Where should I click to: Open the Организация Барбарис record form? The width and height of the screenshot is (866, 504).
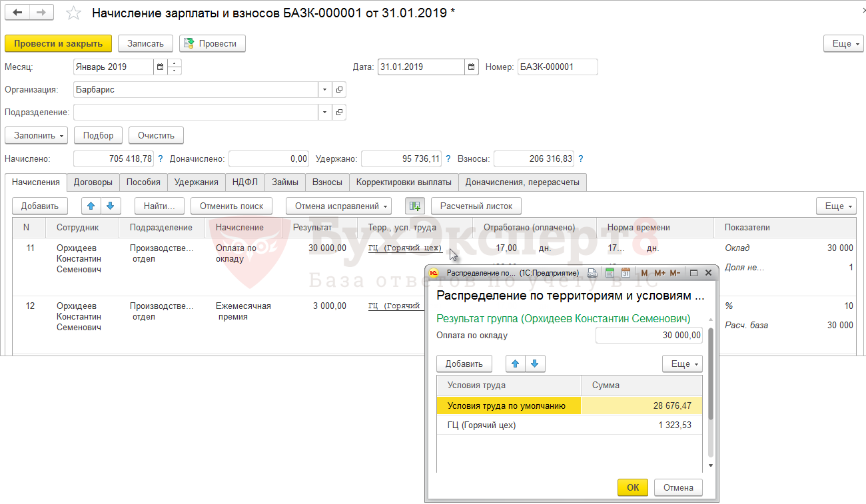[x=339, y=90]
